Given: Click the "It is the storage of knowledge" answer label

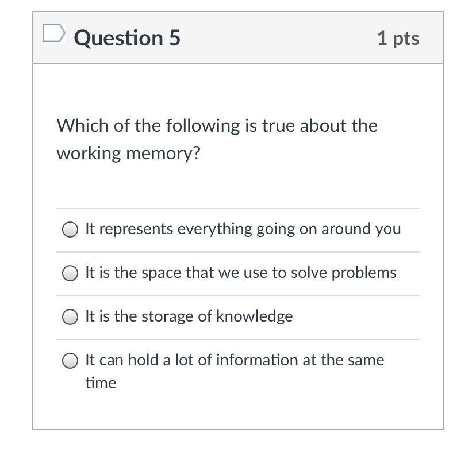Looking at the screenshot, I should click(x=189, y=316).
